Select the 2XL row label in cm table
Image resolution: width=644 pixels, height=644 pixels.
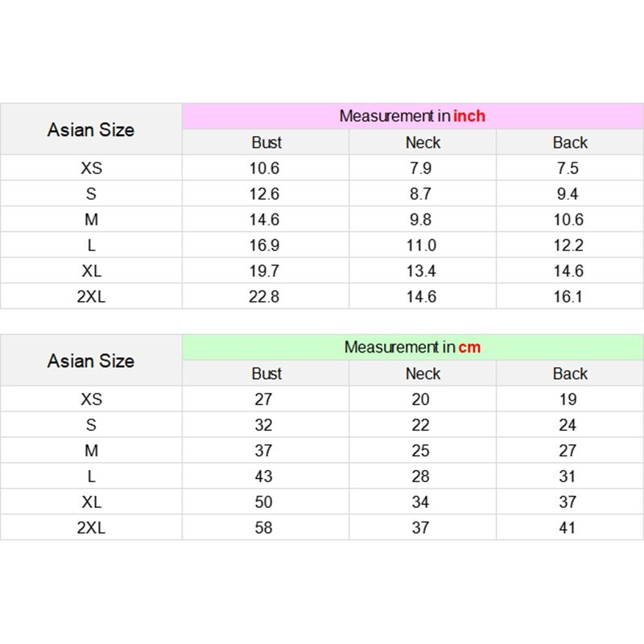coord(92,528)
